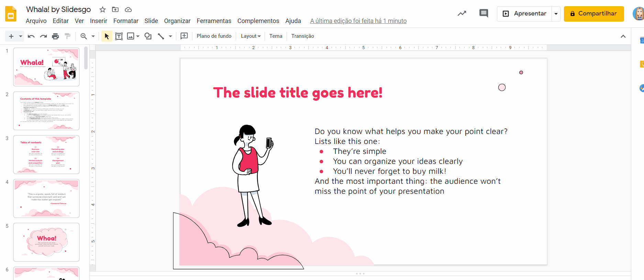
Task: Undo the last action
Action: (x=31, y=36)
